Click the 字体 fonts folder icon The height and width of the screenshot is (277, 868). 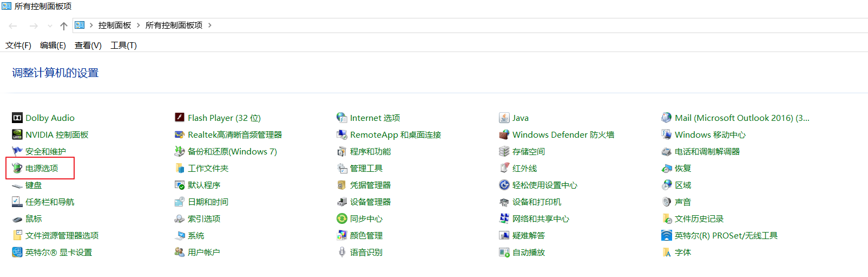[667, 252]
